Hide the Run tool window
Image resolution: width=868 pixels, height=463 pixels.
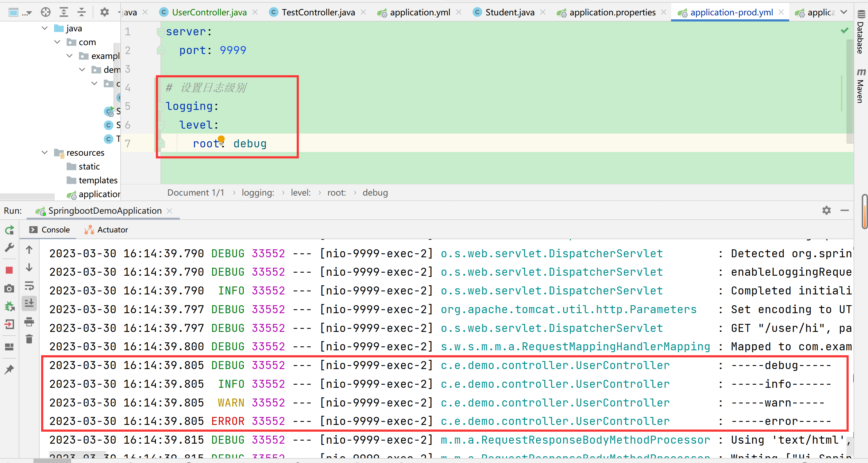pos(844,210)
